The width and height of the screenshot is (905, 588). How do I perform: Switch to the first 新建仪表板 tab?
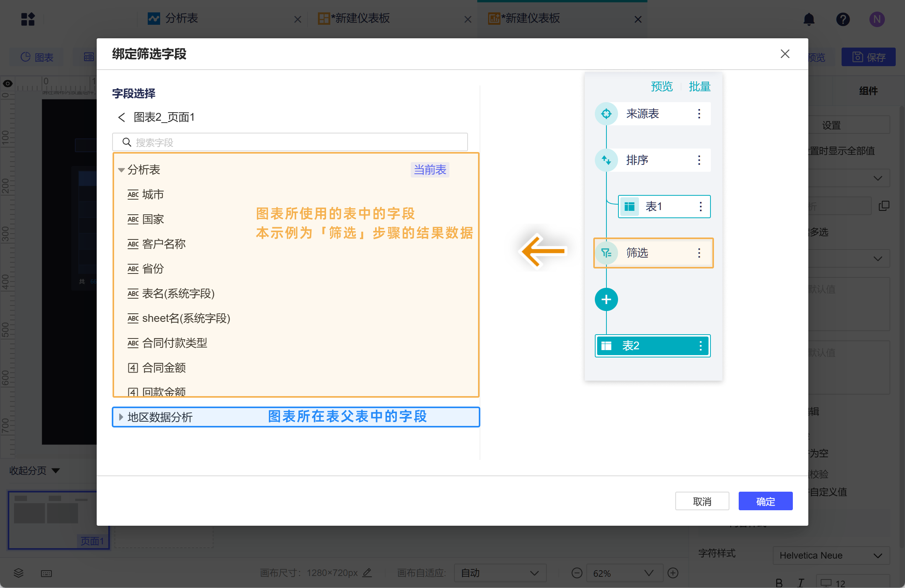pos(362,19)
